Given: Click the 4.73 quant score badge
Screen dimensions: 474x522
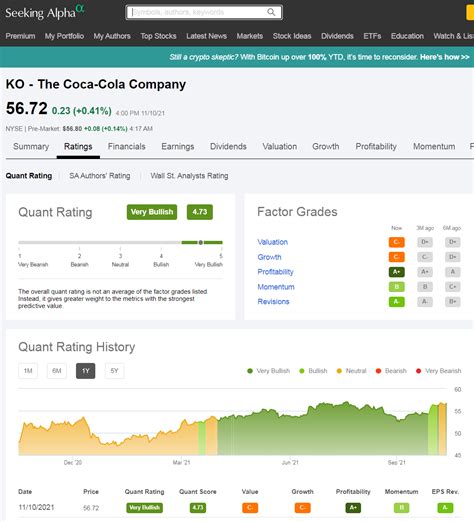Looking at the screenshot, I should 200,212.
